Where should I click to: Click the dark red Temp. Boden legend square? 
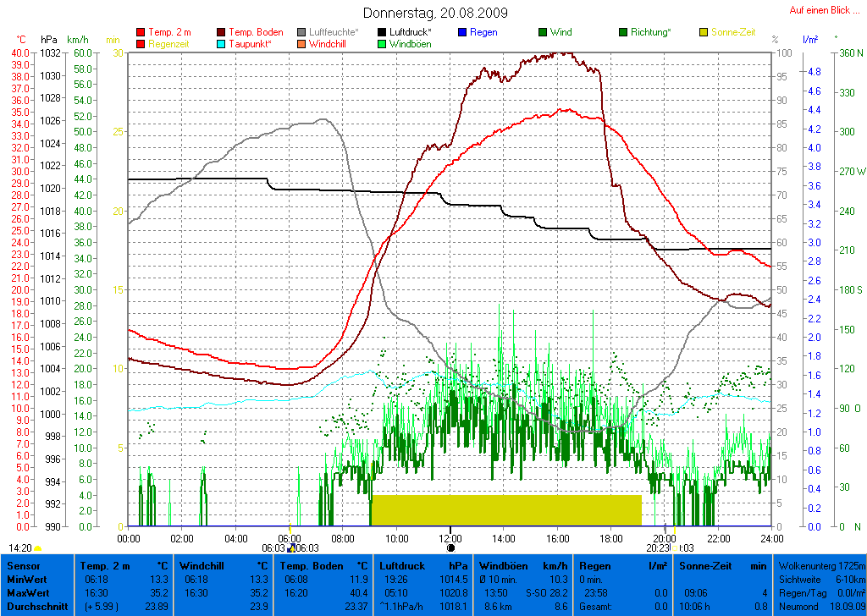[222, 32]
